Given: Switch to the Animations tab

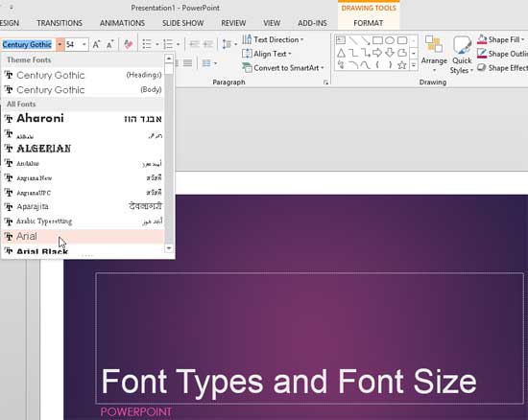Looking at the screenshot, I should (122, 23).
